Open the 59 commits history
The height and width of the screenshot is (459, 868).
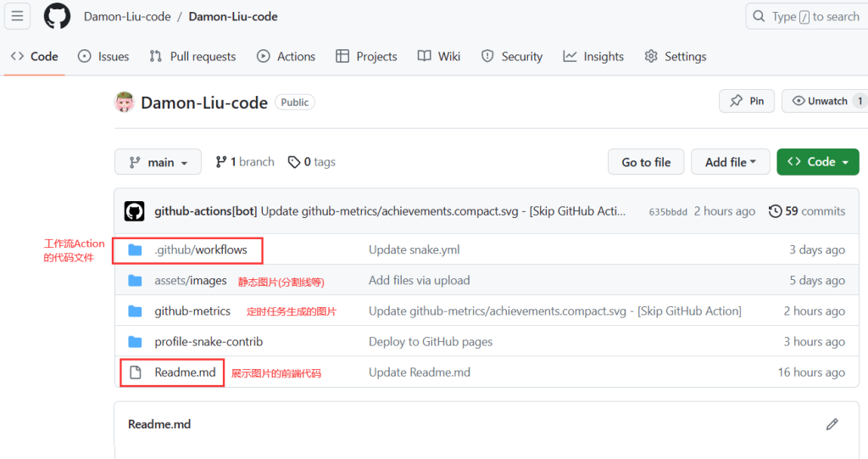pos(807,211)
